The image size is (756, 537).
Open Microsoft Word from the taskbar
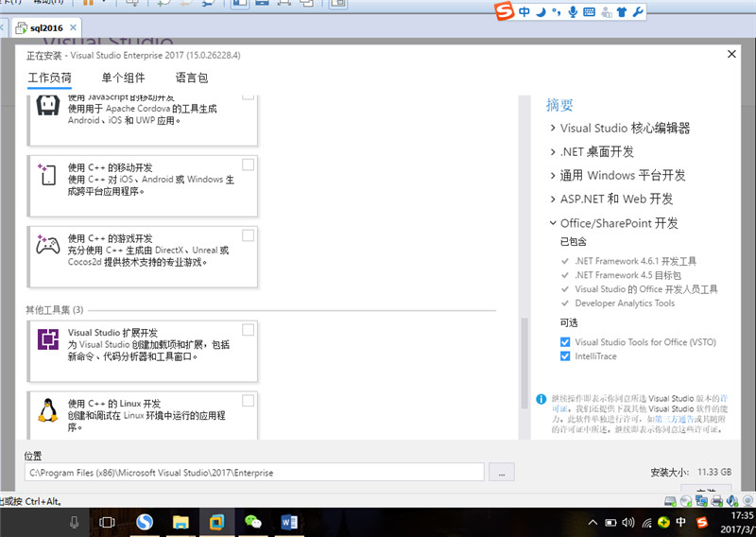pos(289,522)
